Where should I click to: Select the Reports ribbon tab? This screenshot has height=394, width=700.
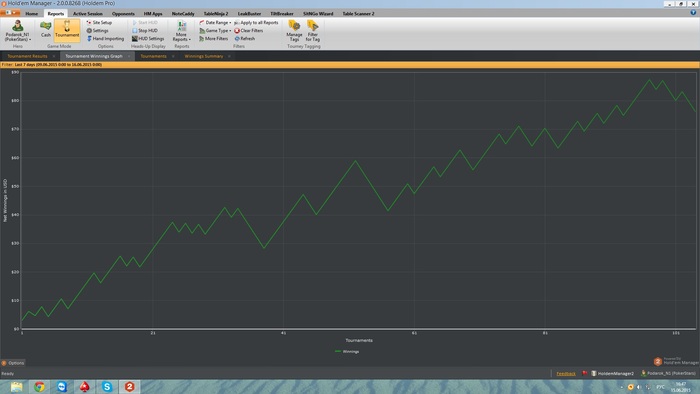tap(56, 13)
